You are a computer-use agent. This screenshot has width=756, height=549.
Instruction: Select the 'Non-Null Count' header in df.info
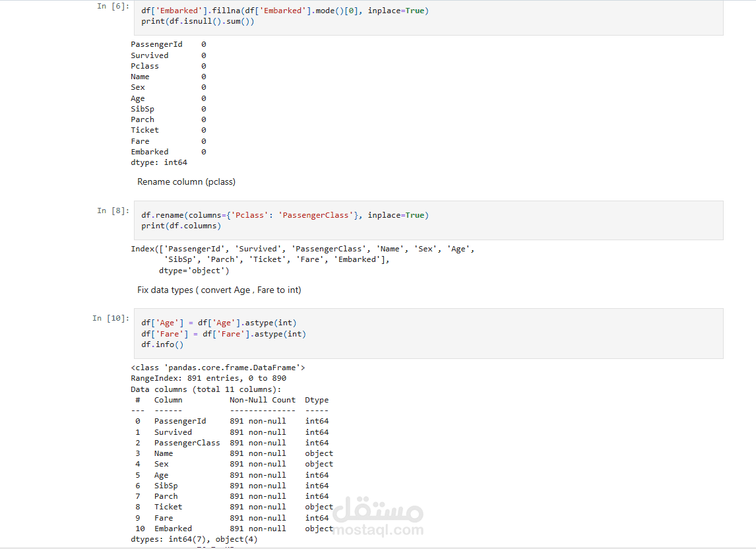point(263,400)
